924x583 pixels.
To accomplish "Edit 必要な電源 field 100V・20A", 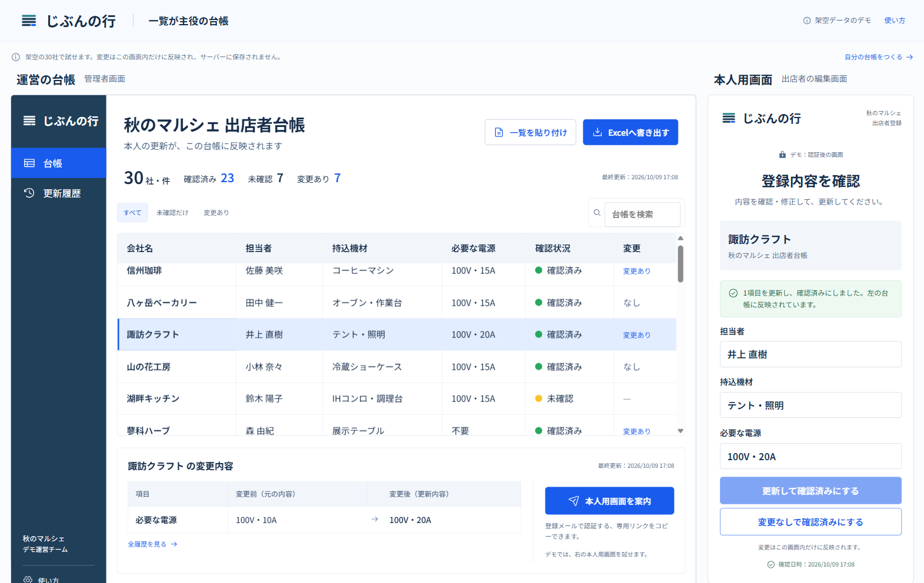I will tap(810, 456).
